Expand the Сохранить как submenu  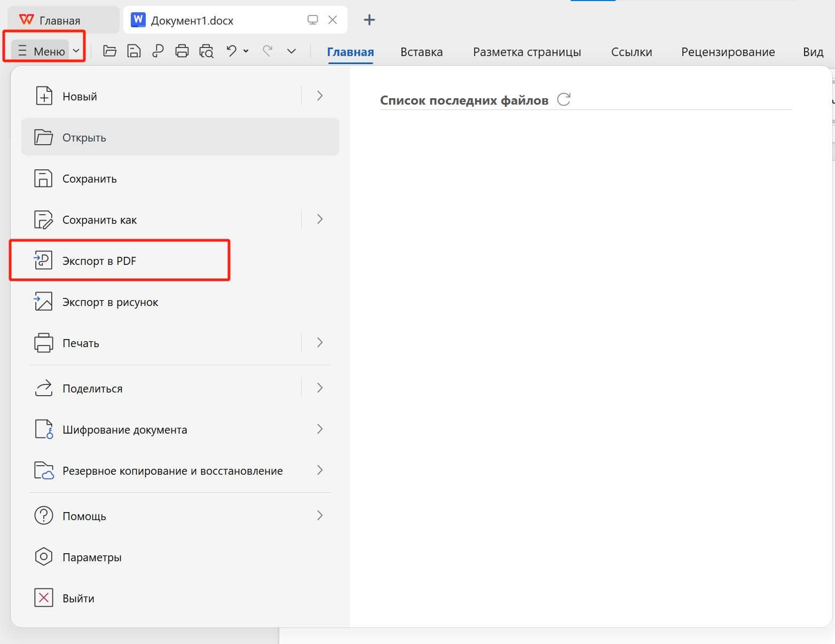319,219
